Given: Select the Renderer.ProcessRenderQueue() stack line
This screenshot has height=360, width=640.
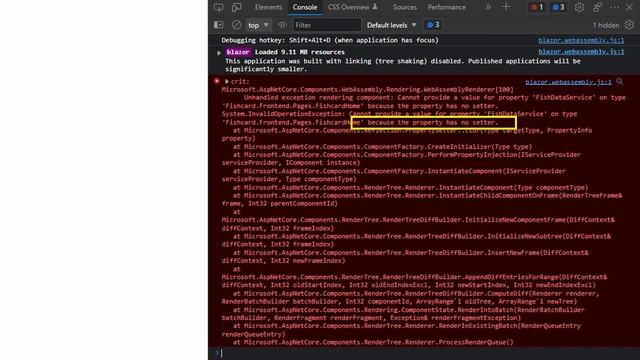Looking at the screenshot, I should pyautogui.click(x=373, y=342).
